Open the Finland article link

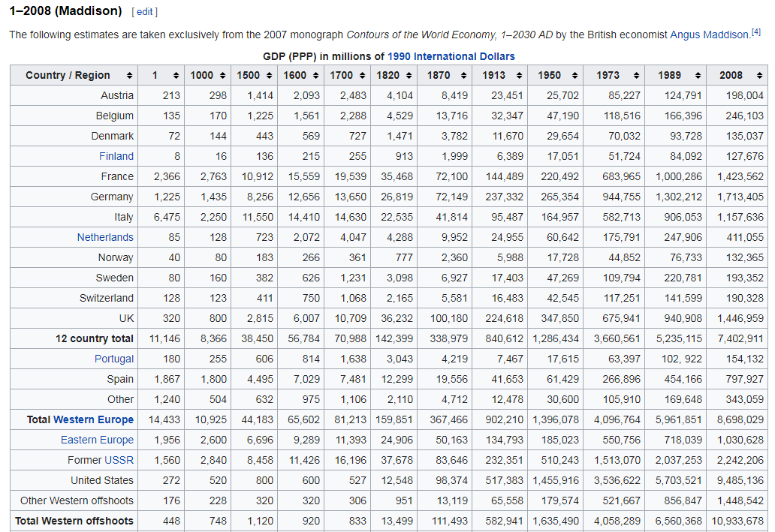[116, 156]
